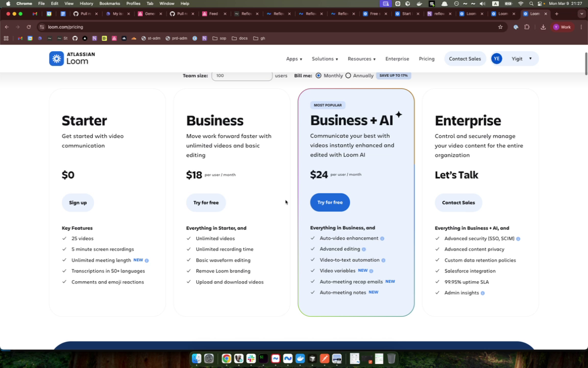Click info icon beside Admin insights

coord(483,293)
